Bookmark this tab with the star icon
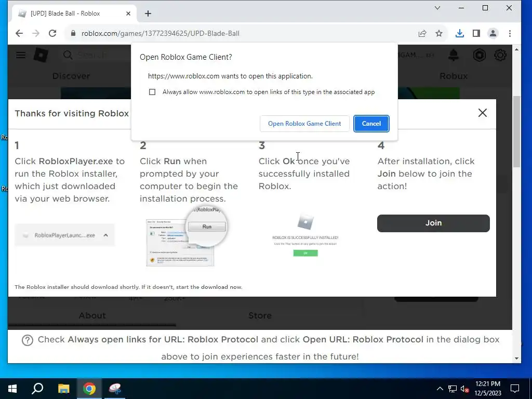Viewport: 532px width, 399px height. point(439,33)
